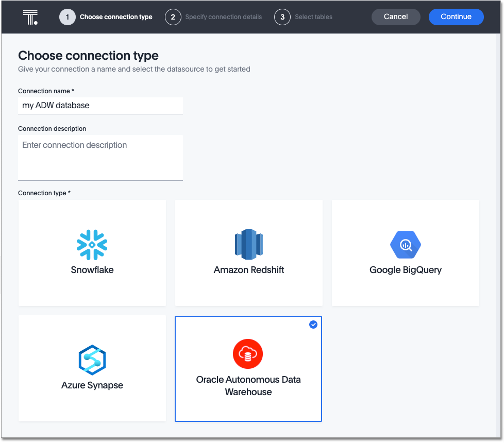Choose the Oracle Autonomous Data Warehouse label
504x443 pixels.
coord(248,386)
